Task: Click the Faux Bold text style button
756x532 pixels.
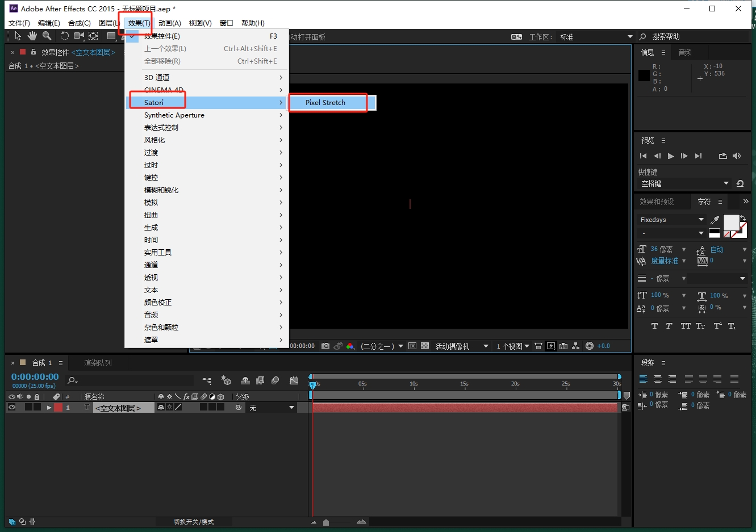Action: (x=654, y=326)
